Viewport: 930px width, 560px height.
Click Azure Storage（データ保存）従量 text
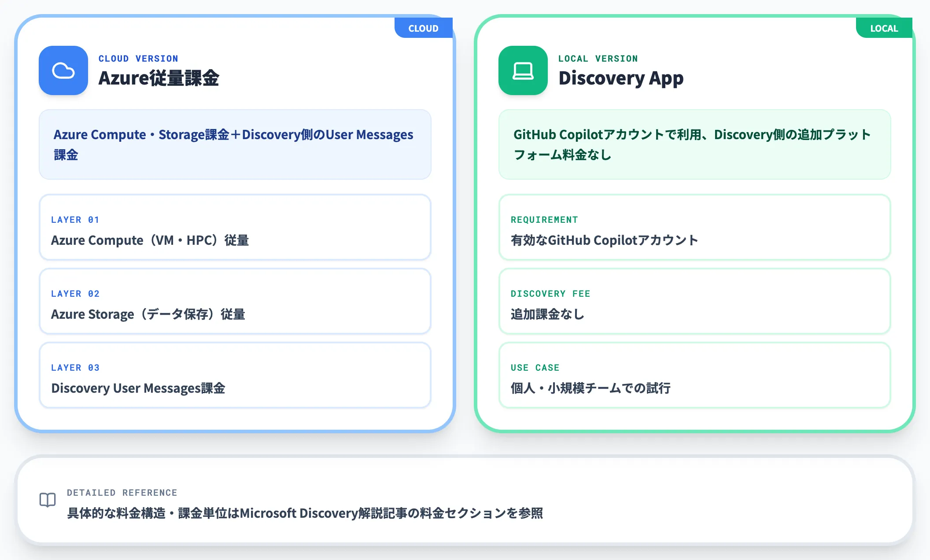(x=148, y=314)
